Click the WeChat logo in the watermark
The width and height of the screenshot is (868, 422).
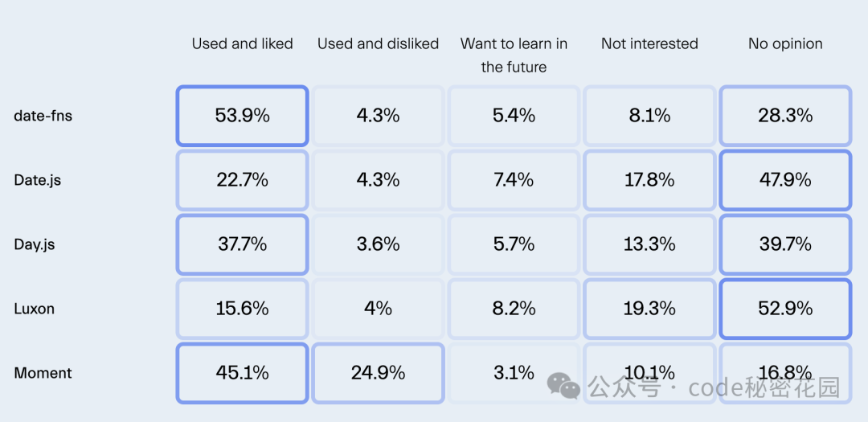click(563, 386)
